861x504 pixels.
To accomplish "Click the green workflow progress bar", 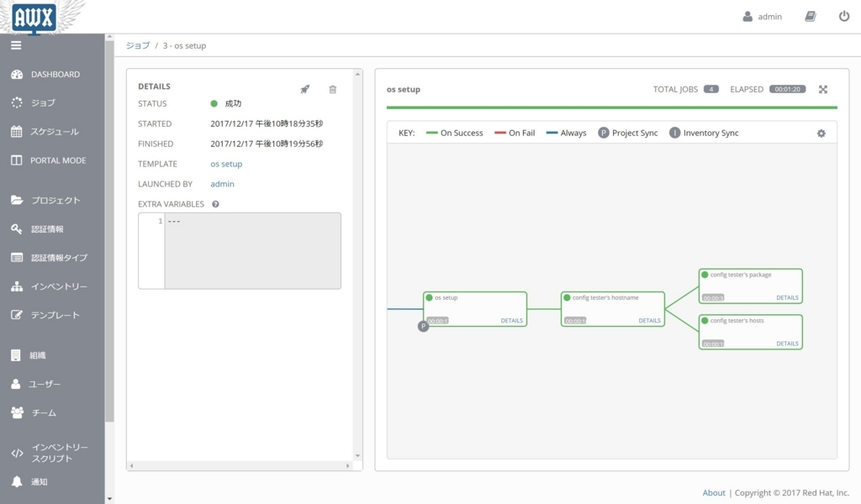I will (x=612, y=108).
